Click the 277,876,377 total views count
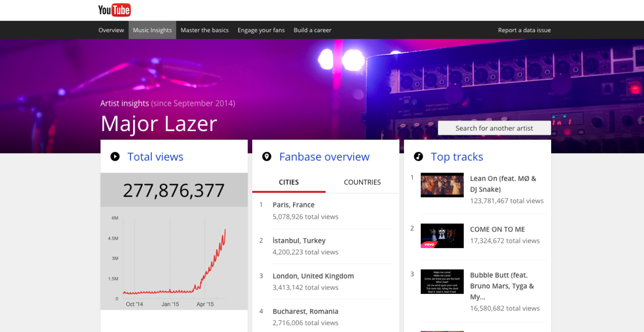Image resolution: width=644 pixels, height=332 pixels. (x=174, y=190)
